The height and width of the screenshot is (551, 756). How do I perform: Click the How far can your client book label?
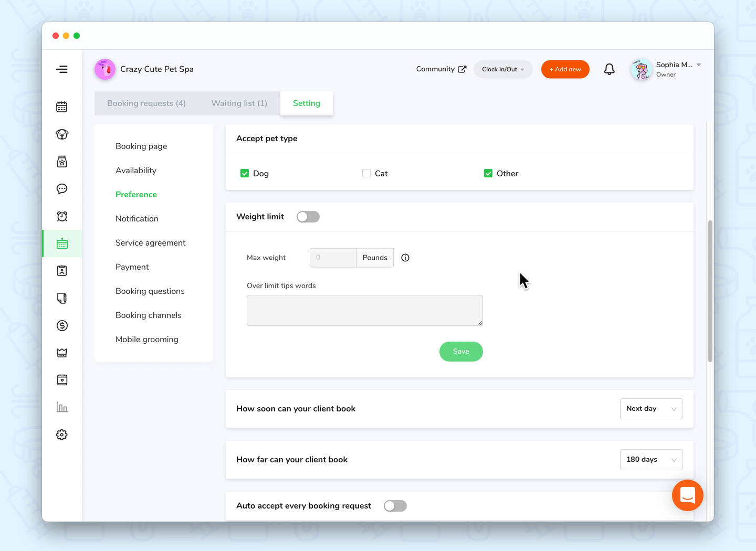coord(292,460)
